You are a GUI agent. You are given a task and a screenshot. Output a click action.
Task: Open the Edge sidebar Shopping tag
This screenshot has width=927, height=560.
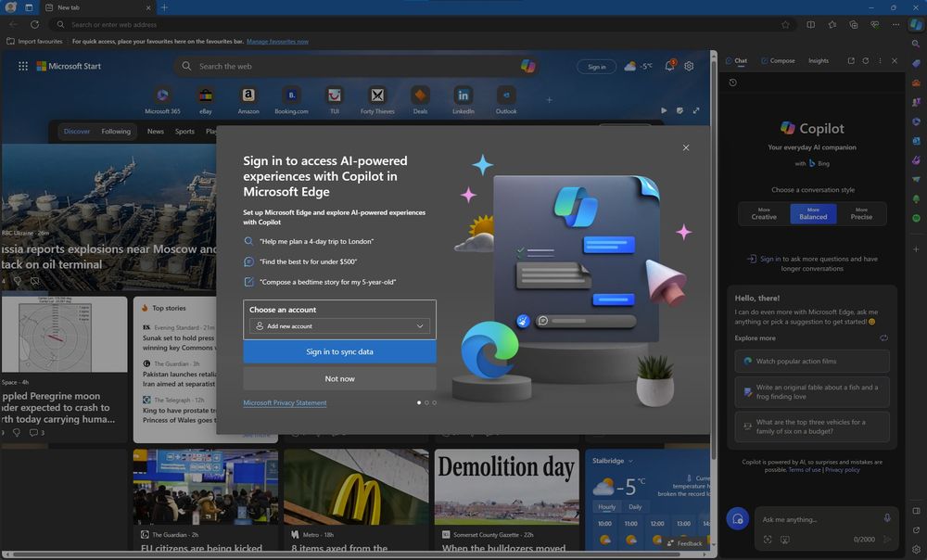916,63
